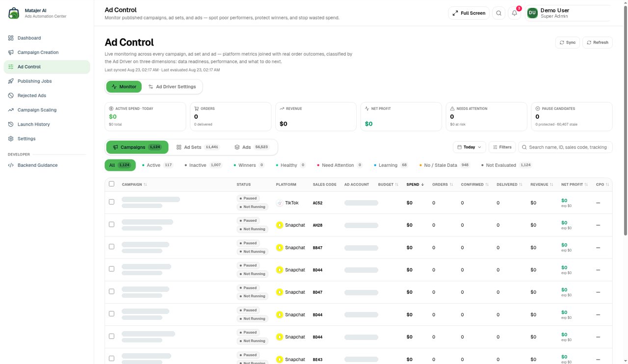Click the Snapchat icon in the AH28 row
The image size is (628, 364).
(280, 225)
